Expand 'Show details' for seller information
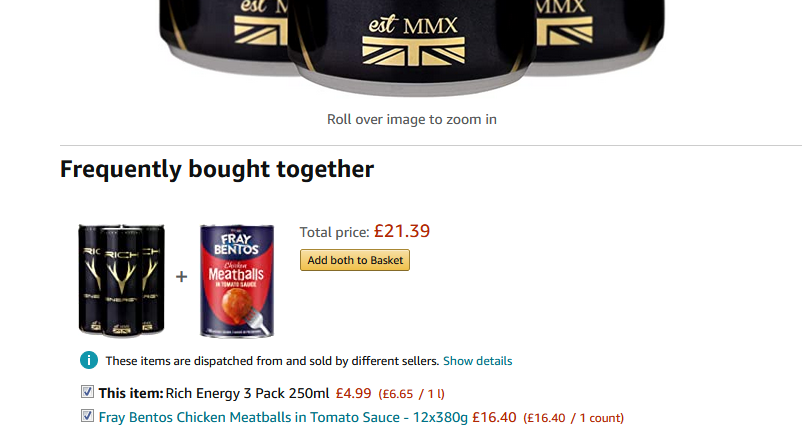802x440 pixels. click(477, 361)
